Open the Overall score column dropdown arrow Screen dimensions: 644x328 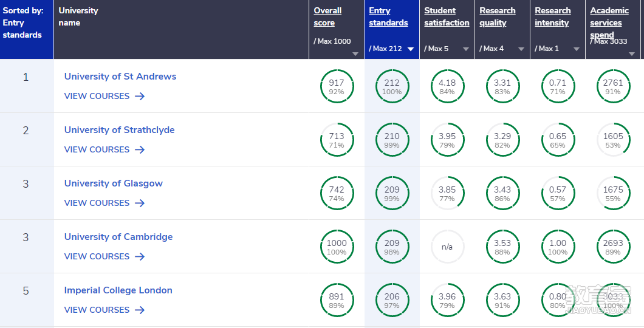[x=355, y=54]
